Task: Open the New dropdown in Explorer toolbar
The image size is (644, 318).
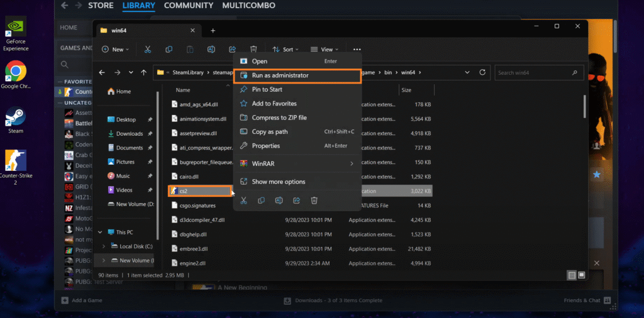Action: click(116, 49)
